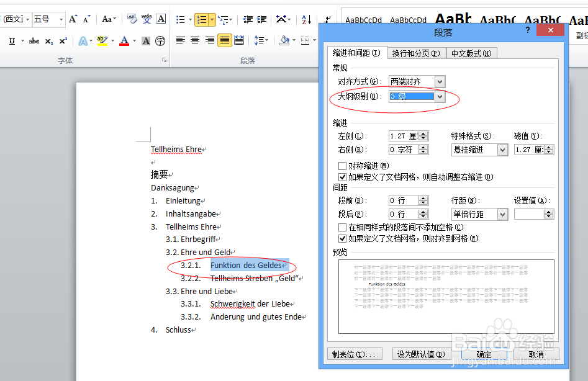Uncheck 如果定义了文档网格，则对齐到网格
The height and width of the screenshot is (381, 588).
coord(341,238)
